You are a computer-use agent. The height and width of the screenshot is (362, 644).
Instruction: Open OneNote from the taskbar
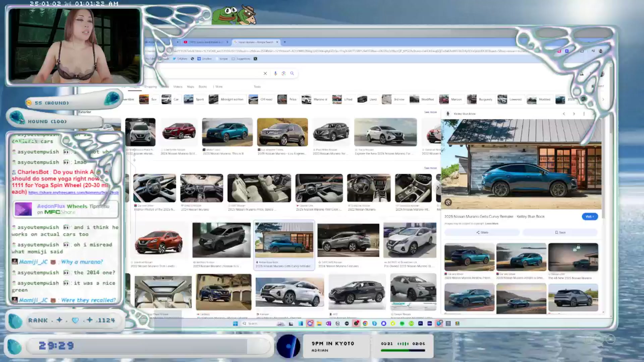[x=328, y=323]
